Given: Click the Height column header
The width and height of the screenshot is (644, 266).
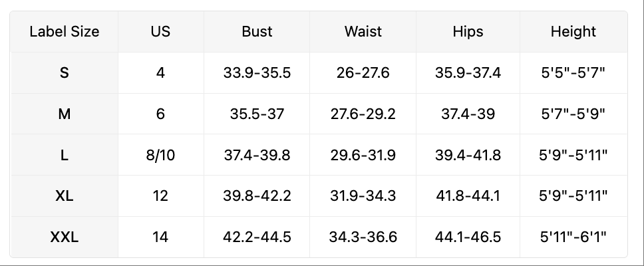Looking at the screenshot, I should point(573,31).
